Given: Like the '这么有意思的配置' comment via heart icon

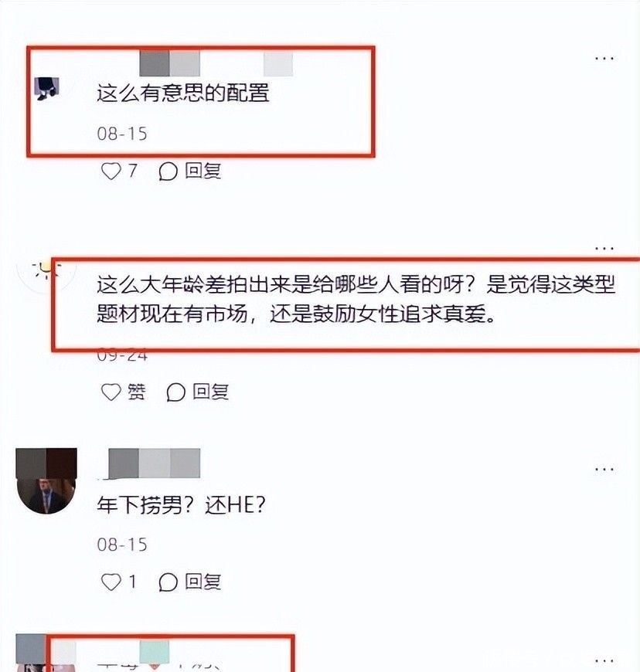Looking at the screenshot, I should (111, 171).
